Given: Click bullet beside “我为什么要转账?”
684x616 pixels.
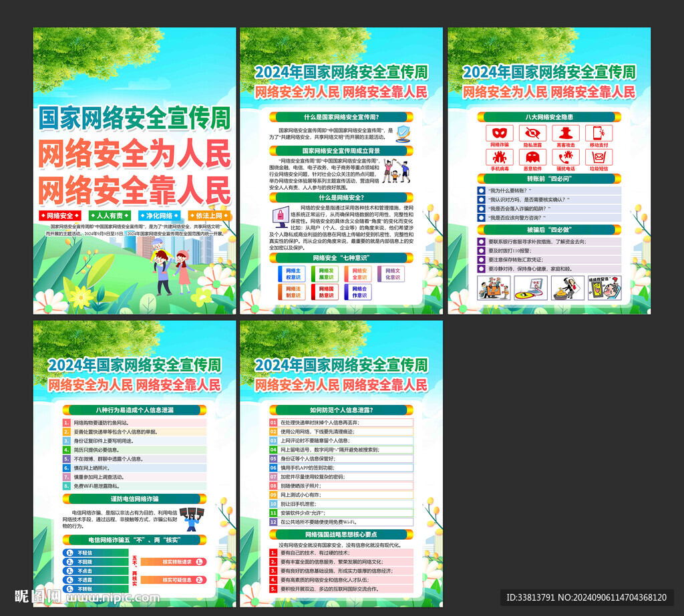Looking at the screenshot, I should pyautogui.click(x=481, y=190).
